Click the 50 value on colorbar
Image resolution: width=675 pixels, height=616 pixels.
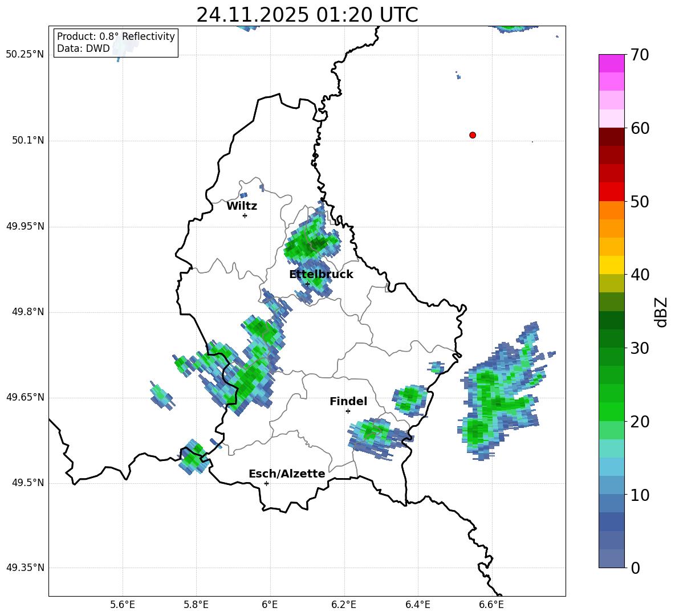640,201
